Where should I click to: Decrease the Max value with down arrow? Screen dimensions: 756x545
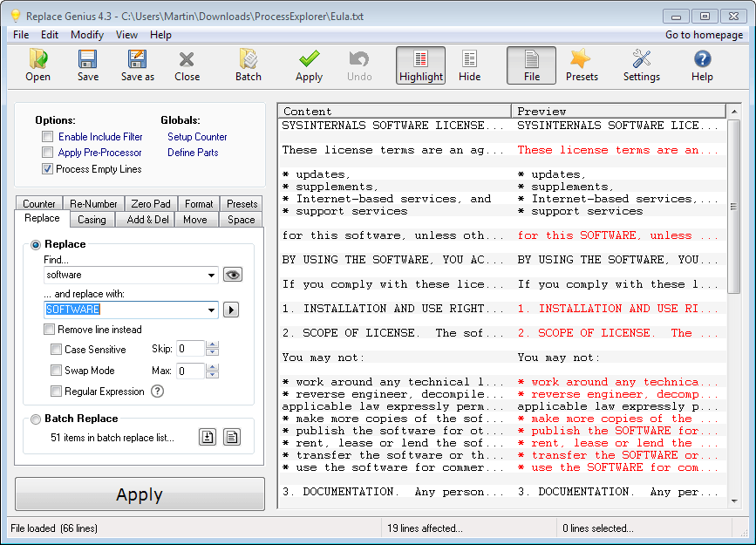pyautogui.click(x=212, y=375)
